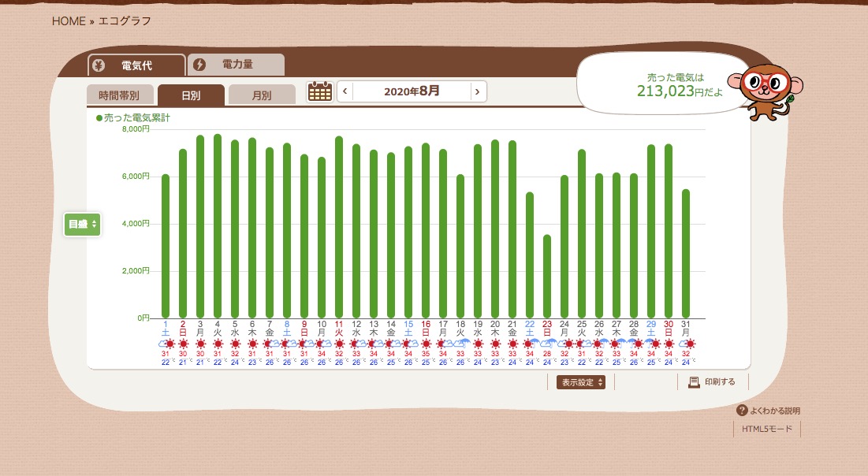
Task: Click the monkey mascot character
Action: point(766,91)
